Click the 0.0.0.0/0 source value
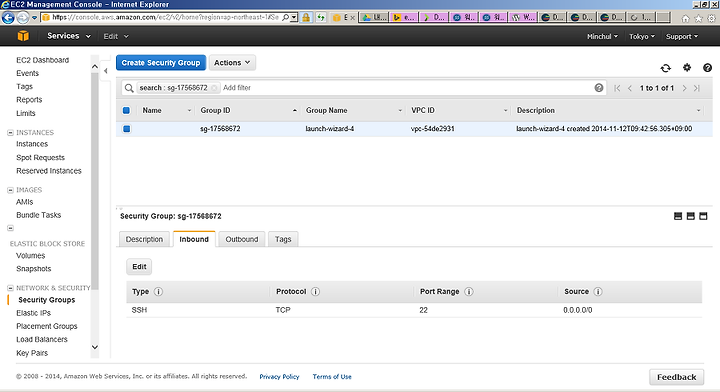 pyautogui.click(x=578, y=310)
